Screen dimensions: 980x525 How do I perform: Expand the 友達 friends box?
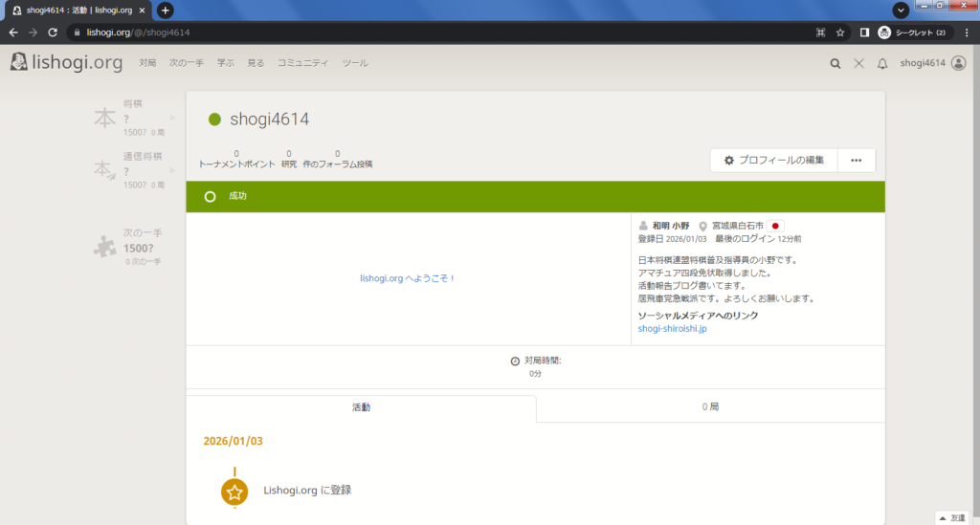coord(953,518)
